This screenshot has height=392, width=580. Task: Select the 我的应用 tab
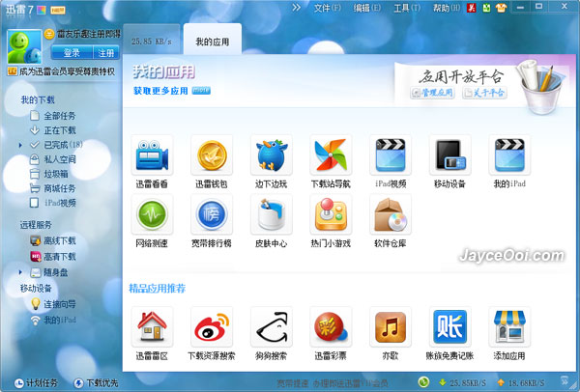click(213, 40)
